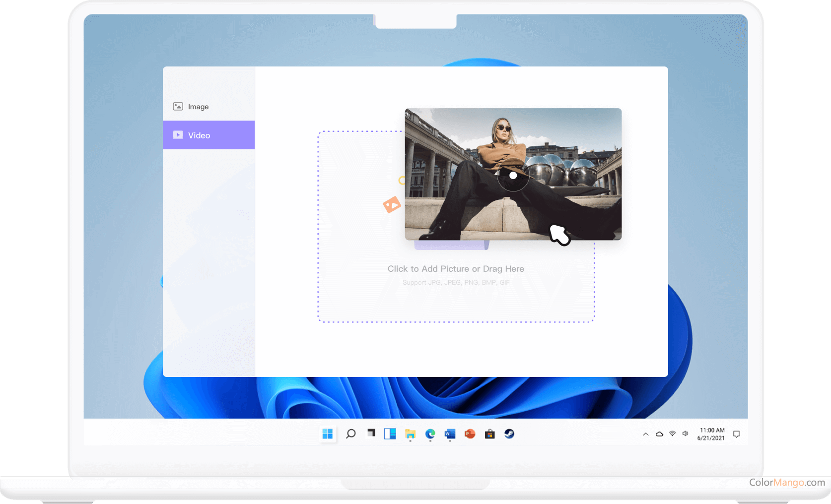
Task: Click the volume speaker tray icon
Action: point(686,434)
